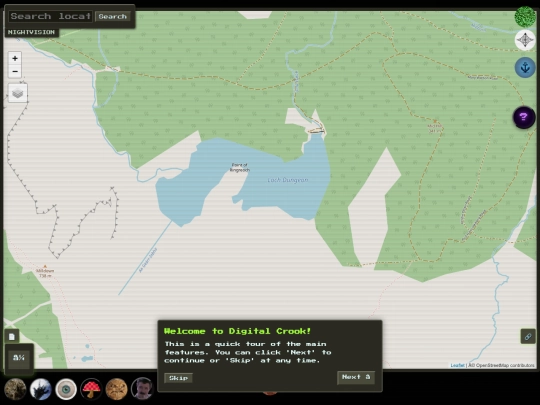Screen dimensions: 540x405
Task: Click the Point of Ringreoch map label
Action: 239,167
